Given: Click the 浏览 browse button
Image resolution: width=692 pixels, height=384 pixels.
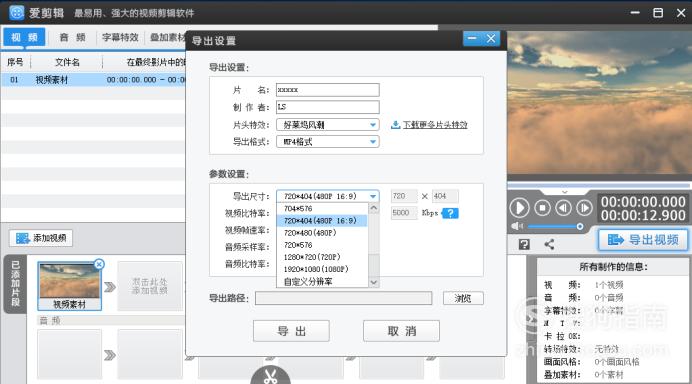Looking at the screenshot, I should (463, 298).
